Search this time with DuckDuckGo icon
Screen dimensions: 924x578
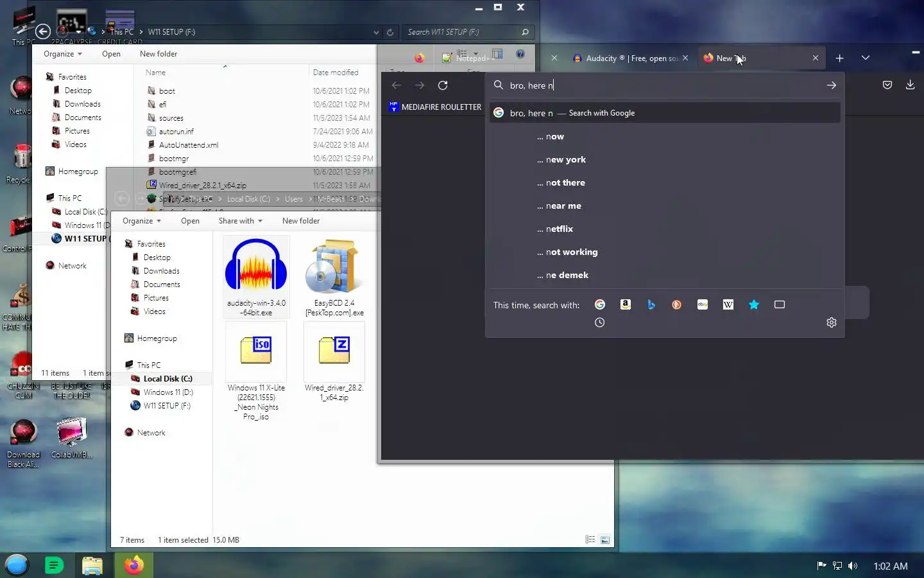point(677,305)
